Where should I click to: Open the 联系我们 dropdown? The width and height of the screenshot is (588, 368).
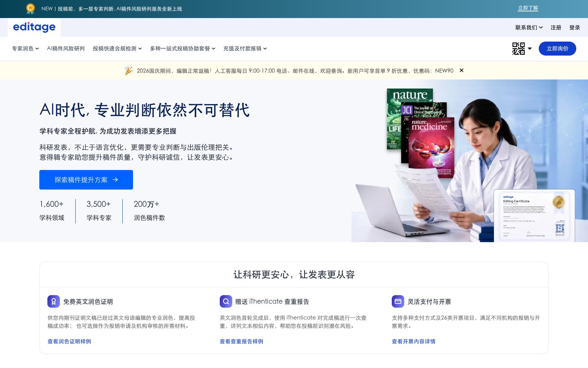529,28
